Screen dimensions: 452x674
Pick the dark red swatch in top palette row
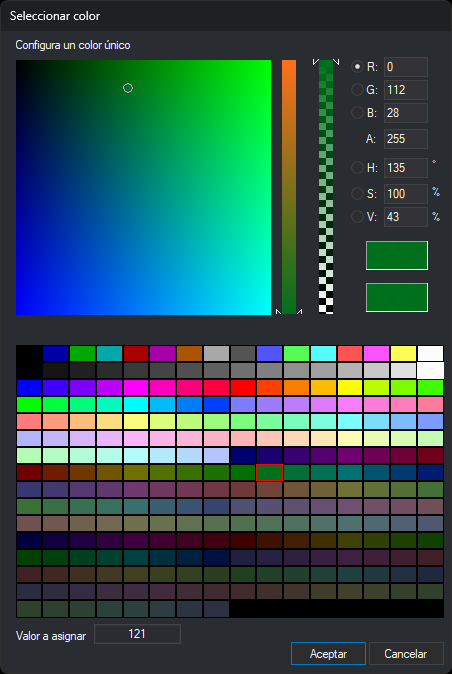(x=136, y=354)
